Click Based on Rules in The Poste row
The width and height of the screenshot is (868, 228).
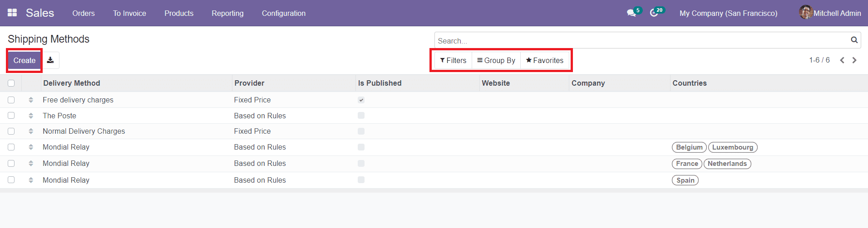260,116
